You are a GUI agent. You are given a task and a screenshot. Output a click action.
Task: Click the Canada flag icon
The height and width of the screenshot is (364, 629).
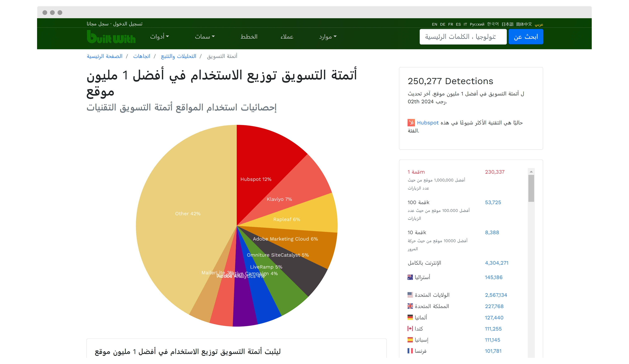click(410, 329)
